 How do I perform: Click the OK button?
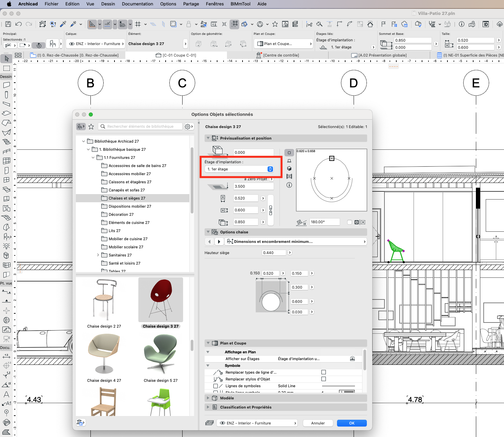(x=352, y=423)
